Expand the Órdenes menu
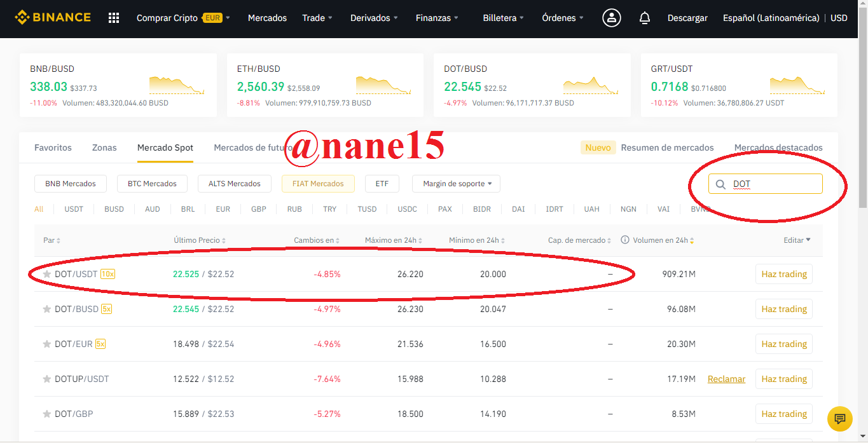Viewport: 868px width, 443px height. 563,18
